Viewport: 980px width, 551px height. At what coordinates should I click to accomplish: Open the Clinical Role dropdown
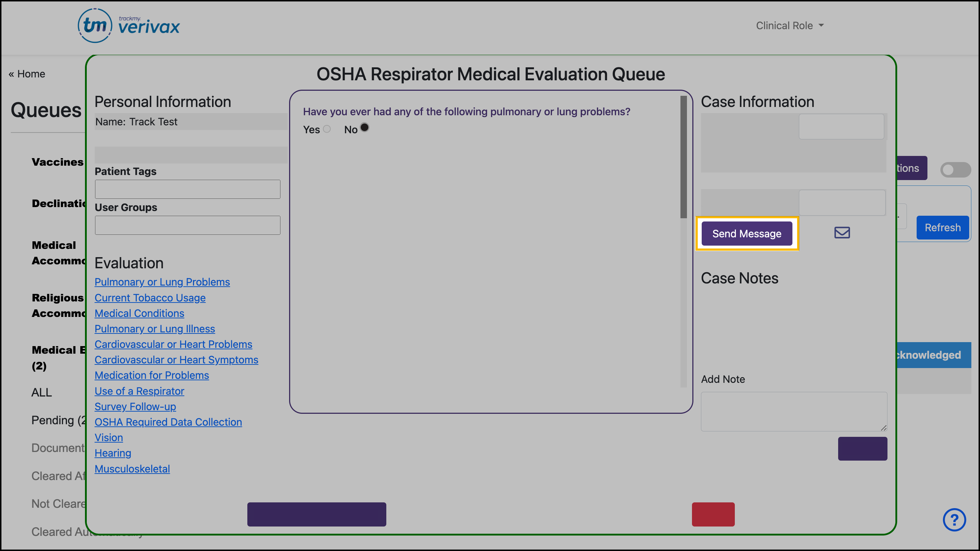point(790,26)
